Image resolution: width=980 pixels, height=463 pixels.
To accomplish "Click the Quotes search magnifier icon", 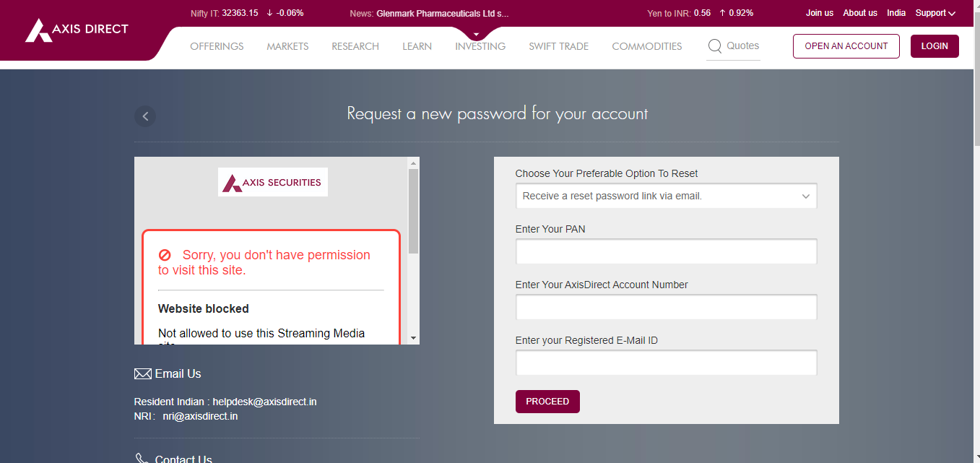I will pyautogui.click(x=715, y=46).
